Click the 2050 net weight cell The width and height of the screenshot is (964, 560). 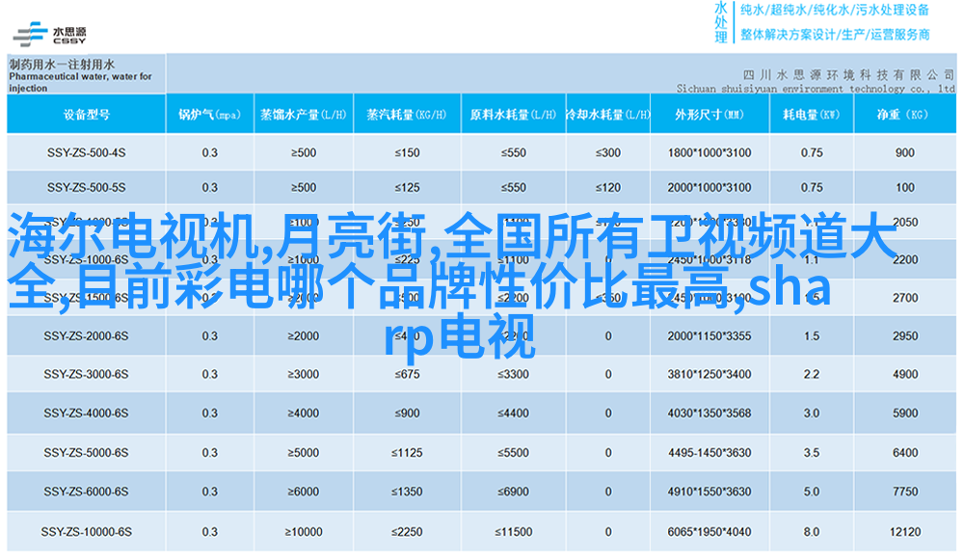[905, 223]
